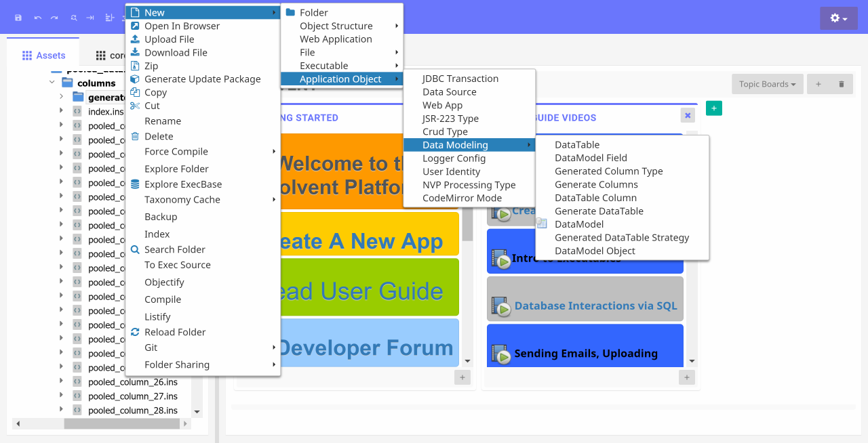The height and width of the screenshot is (443, 868).
Task: Click the trash icon beside Topic Boards
Action: click(842, 84)
